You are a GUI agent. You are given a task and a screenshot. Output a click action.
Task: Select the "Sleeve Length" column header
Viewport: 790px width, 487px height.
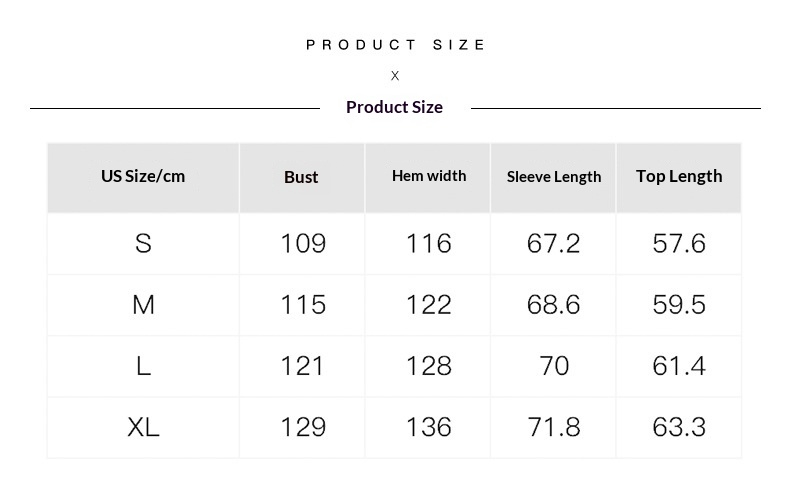(x=554, y=177)
